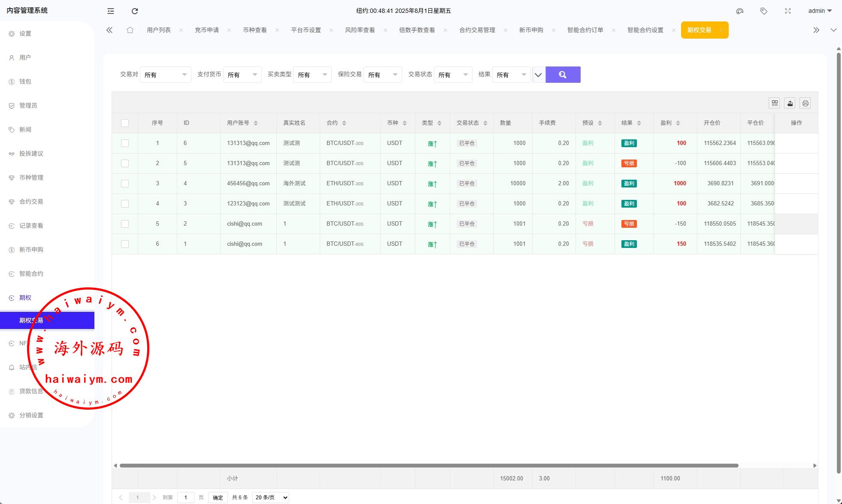Viewport: 842px width, 504px height.
Task: Click the purple search button
Action: point(563,75)
